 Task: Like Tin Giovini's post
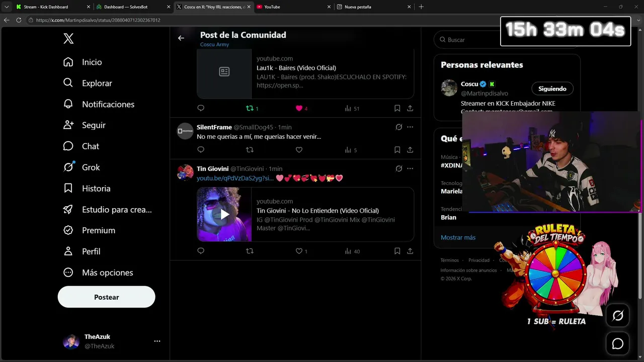[301, 251]
